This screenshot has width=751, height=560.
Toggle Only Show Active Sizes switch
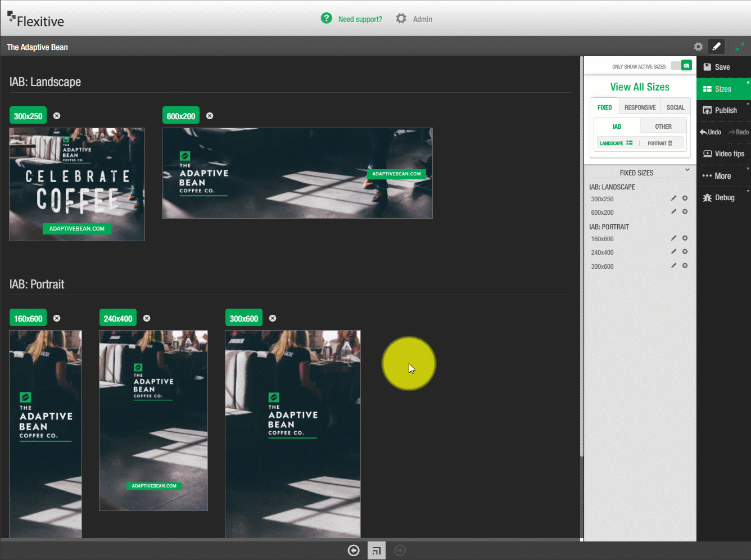[x=681, y=66]
